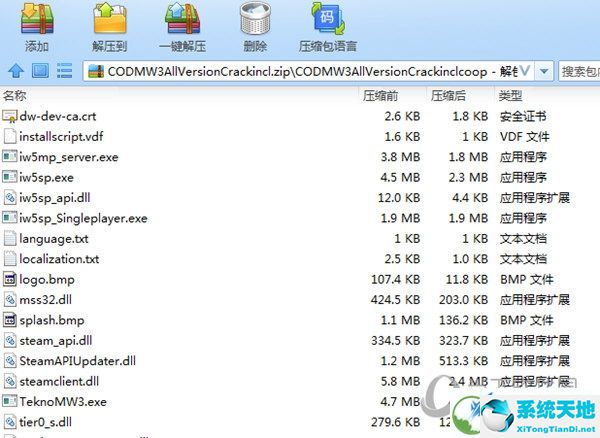Viewport: 600px width, 438px height.
Task: Select the iw5sp_api.dll icon
Action: (10, 197)
